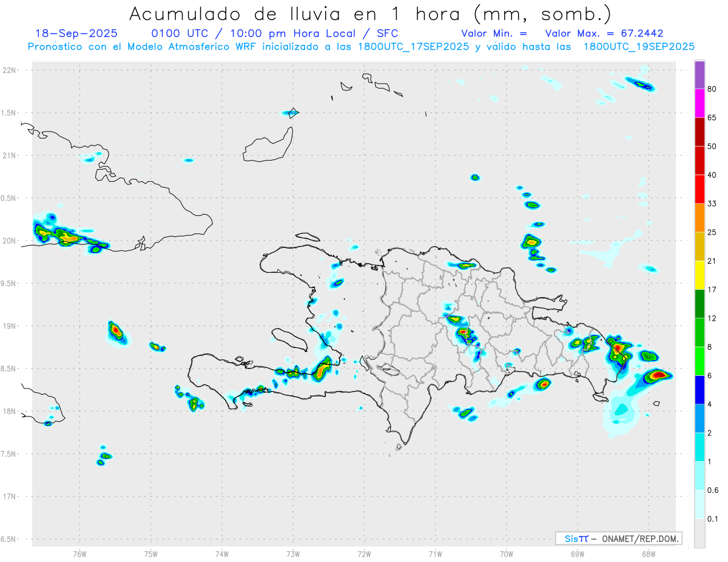Click the orange legend swatch between 25 and 33

tap(699, 218)
